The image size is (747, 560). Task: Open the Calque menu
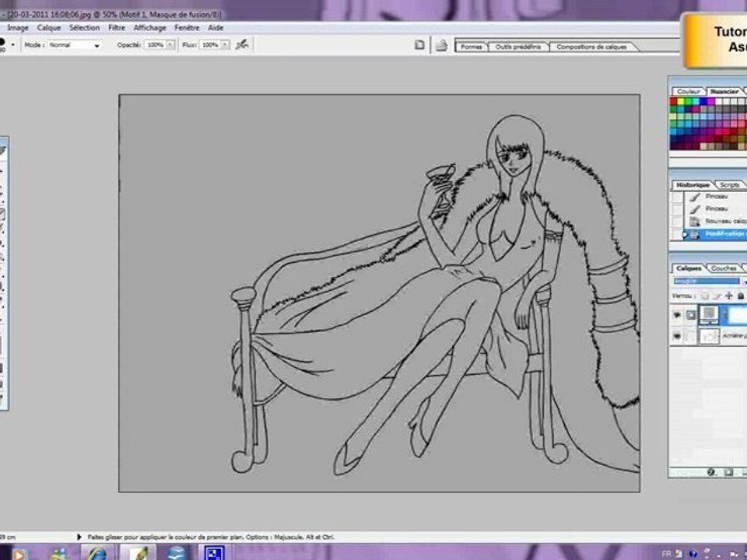[48, 28]
